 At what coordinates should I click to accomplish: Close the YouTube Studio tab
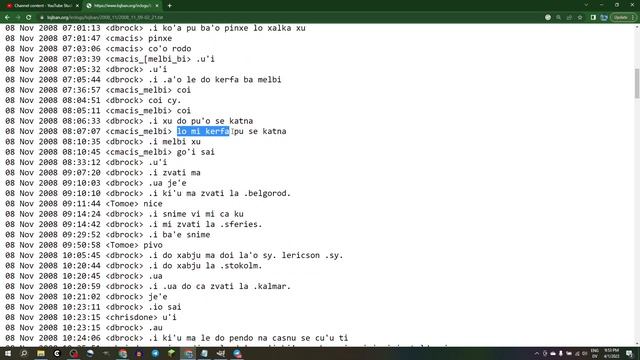pyautogui.click(x=77, y=6)
